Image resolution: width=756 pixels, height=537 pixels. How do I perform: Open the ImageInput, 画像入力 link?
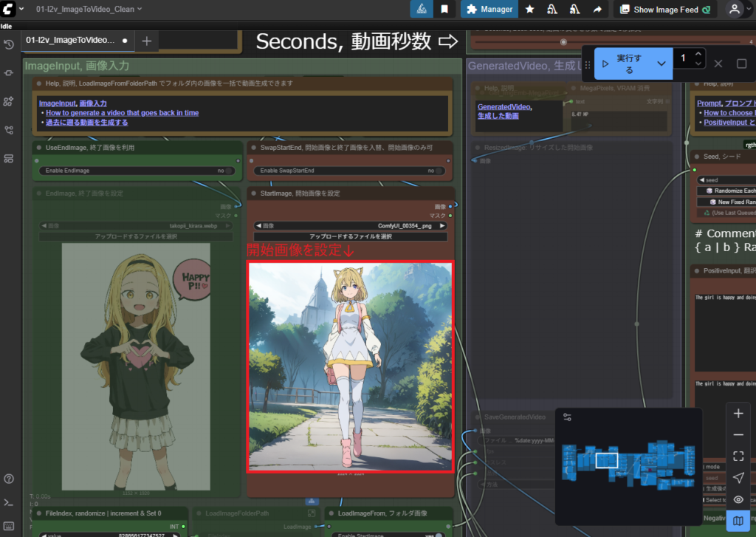[x=73, y=103]
